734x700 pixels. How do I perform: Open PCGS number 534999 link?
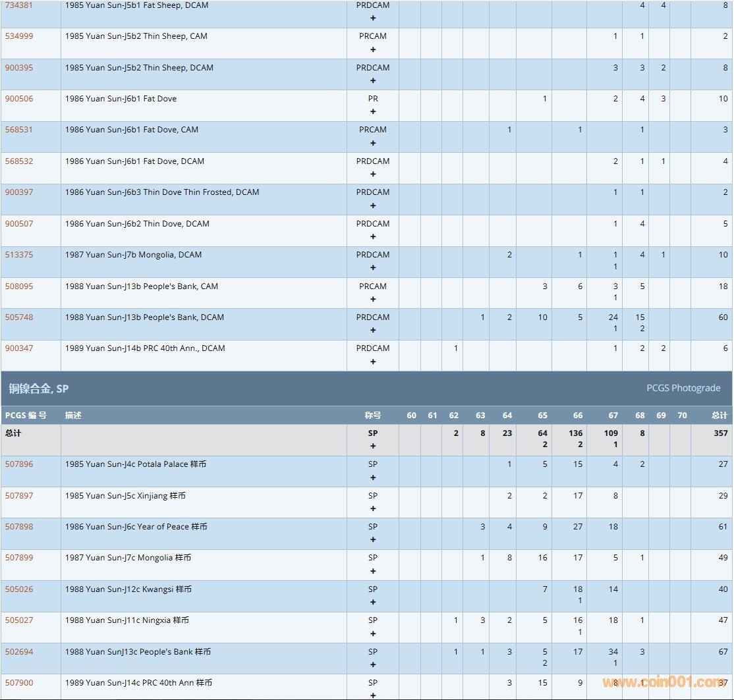pyautogui.click(x=19, y=36)
